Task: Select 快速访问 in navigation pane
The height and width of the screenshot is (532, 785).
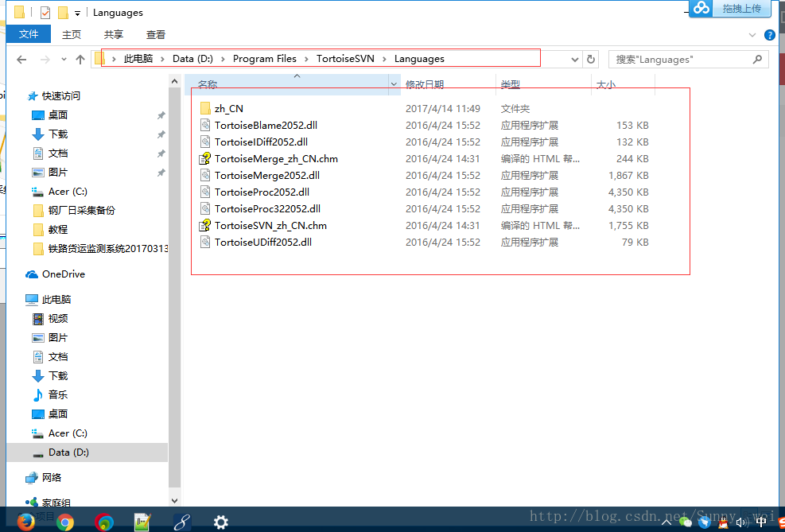Action: [x=61, y=96]
